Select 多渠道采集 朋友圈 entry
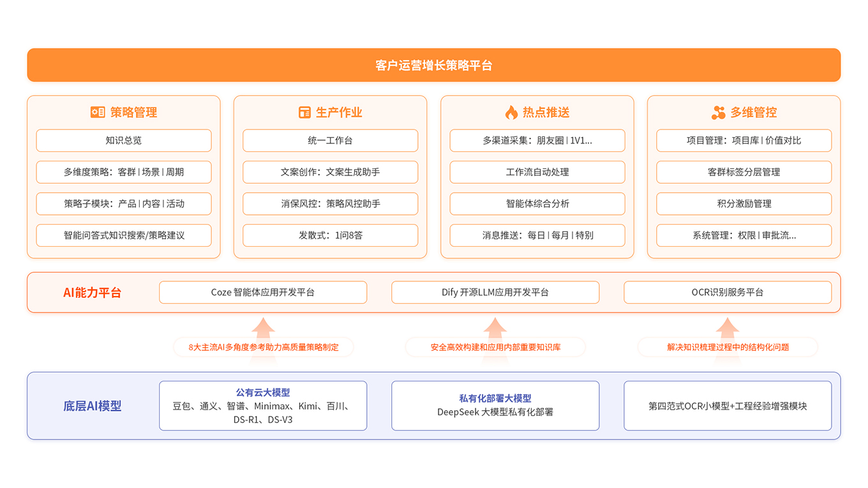Viewport: 868px width, 488px height. 537,140
